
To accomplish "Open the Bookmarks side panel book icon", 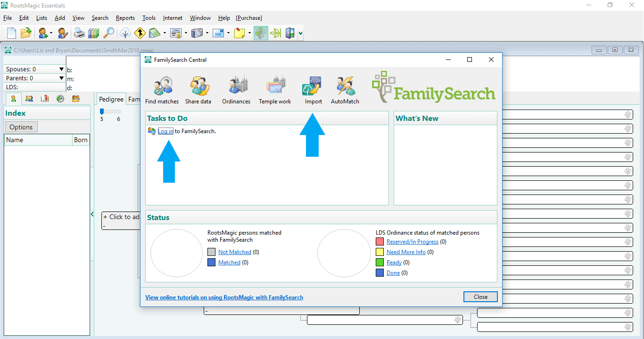I will click(45, 99).
